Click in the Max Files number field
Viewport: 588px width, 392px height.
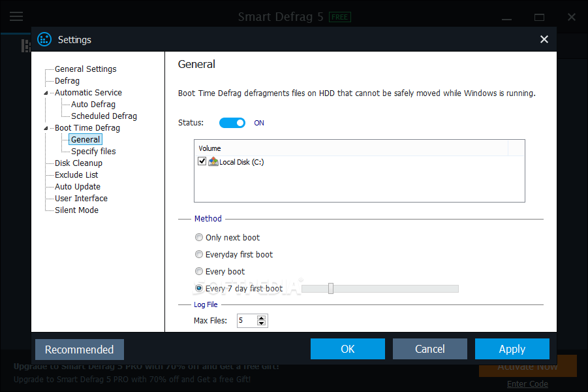pos(247,321)
